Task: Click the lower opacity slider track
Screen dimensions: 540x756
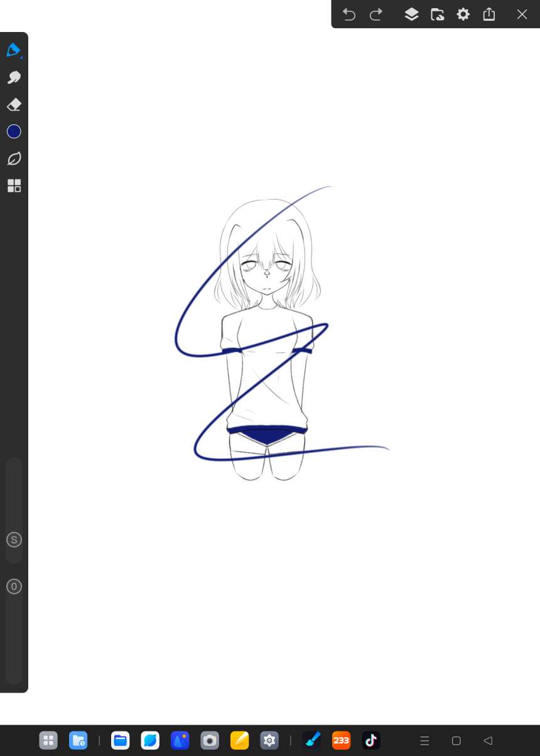Action: click(x=14, y=640)
